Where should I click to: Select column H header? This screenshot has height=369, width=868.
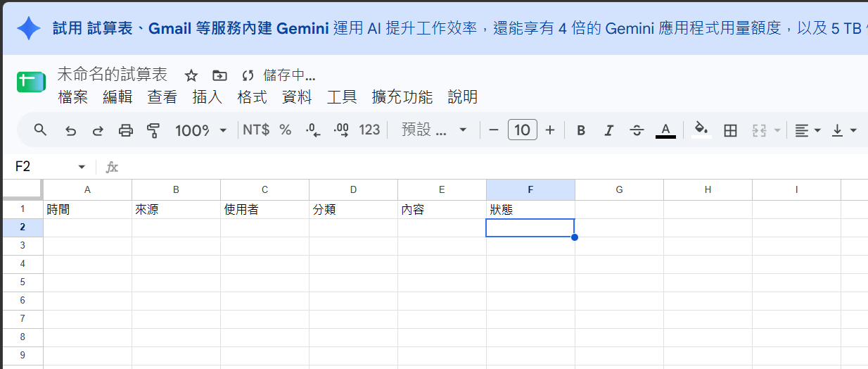tap(708, 189)
